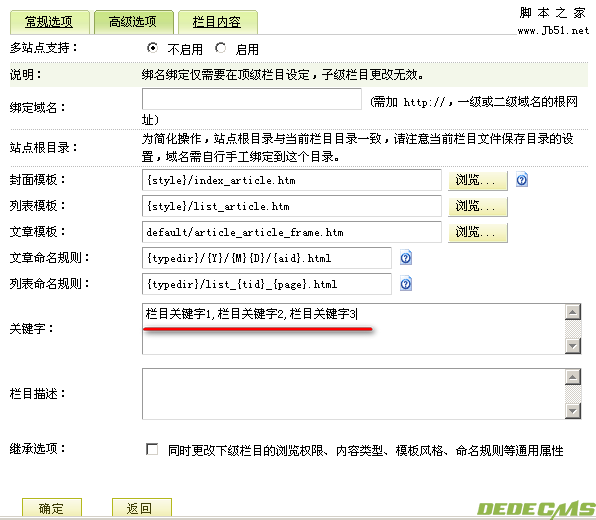Open help icon beside 封面模板 field
Screen dimensions: 596x520
coord(522,179)
